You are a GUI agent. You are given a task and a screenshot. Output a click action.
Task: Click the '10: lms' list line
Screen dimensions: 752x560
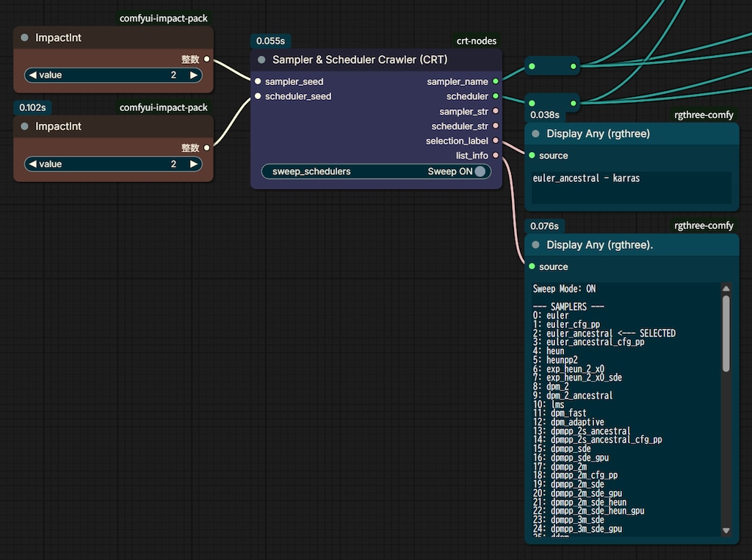548,404
